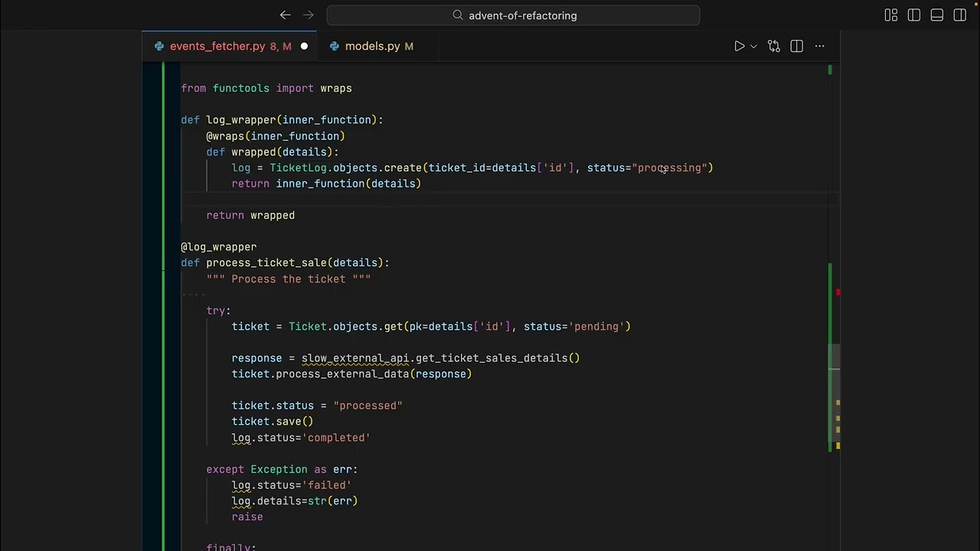Open the More Actions ellipsis menu

[820, 47]
